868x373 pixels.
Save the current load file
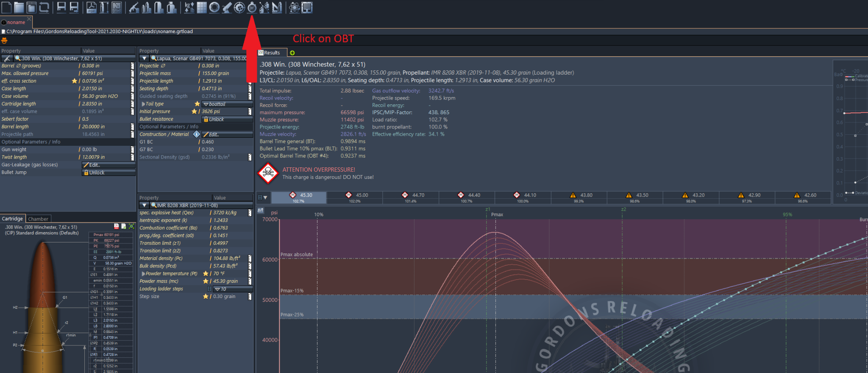[x=61, y=7]
